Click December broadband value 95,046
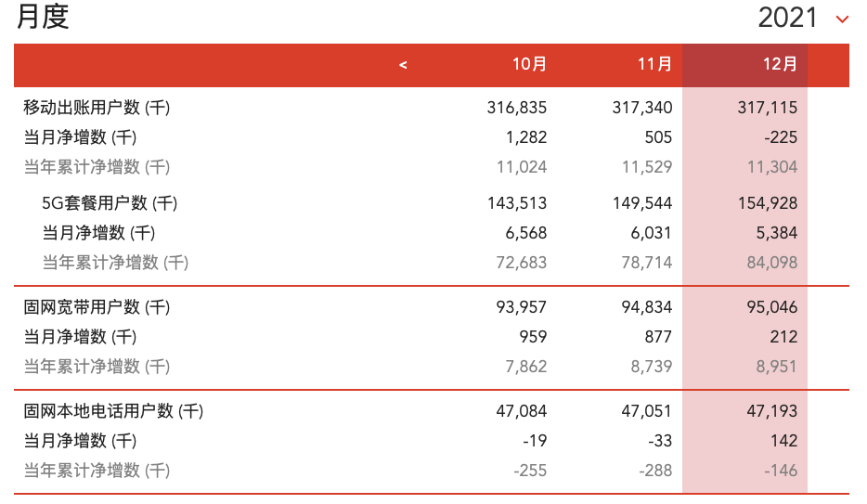Image resolution: width=867 pixels, height=504 pixels. [x=771, y=307]
